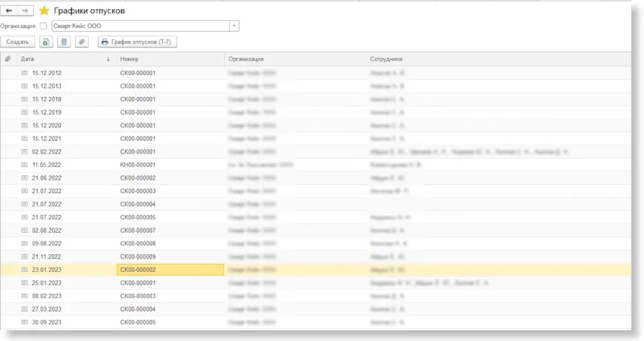Click date 02.08.2022

[x=47, y=230]
